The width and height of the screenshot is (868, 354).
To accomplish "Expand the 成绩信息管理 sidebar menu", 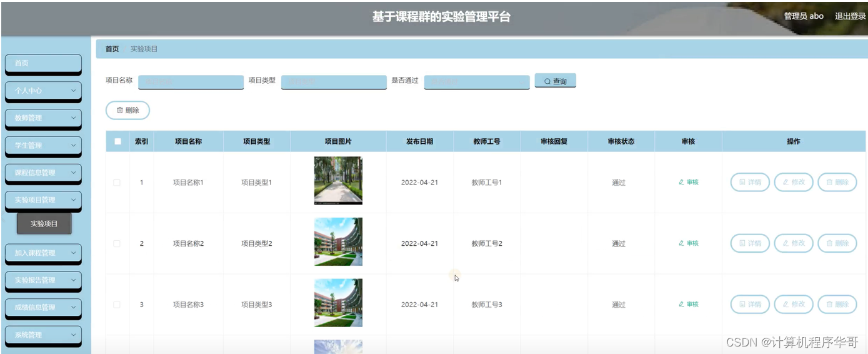I will click(x=43, y=308).
